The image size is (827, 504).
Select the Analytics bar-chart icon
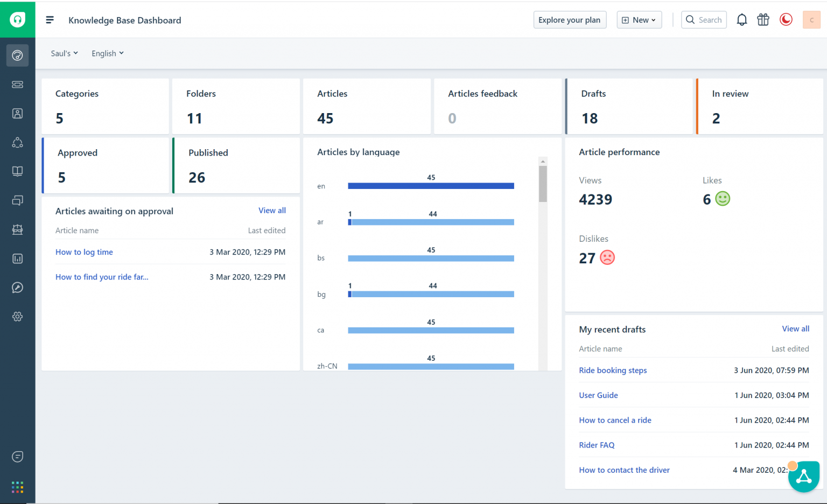(x=17, y=258)
